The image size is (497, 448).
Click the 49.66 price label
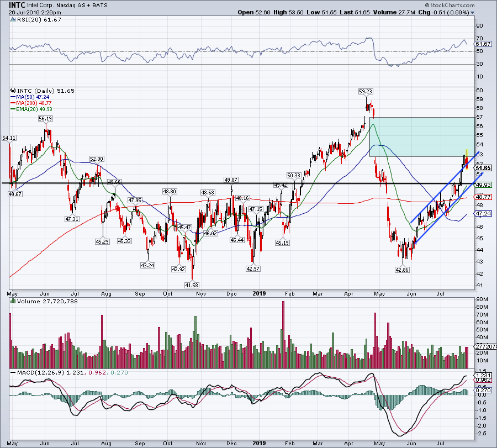click(x=114, y=182)
